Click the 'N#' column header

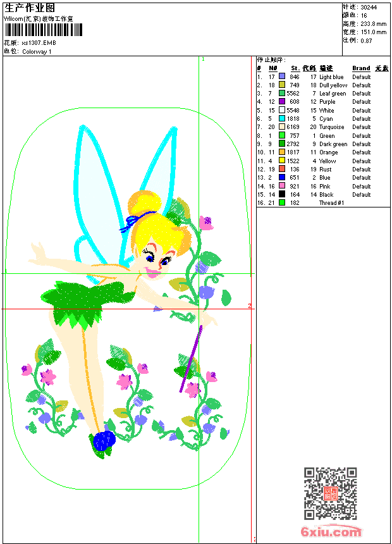pos(273,68)
